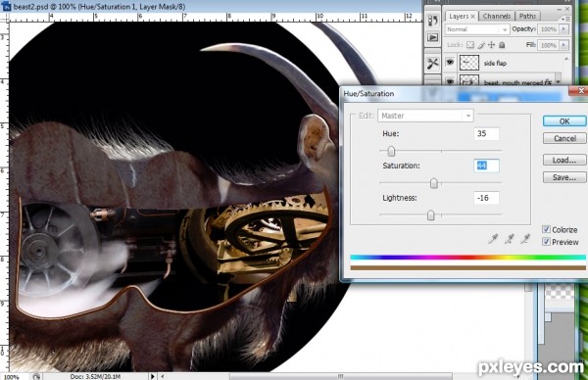
Task: Open the History panel icon in dock
Action: (432, 21)
